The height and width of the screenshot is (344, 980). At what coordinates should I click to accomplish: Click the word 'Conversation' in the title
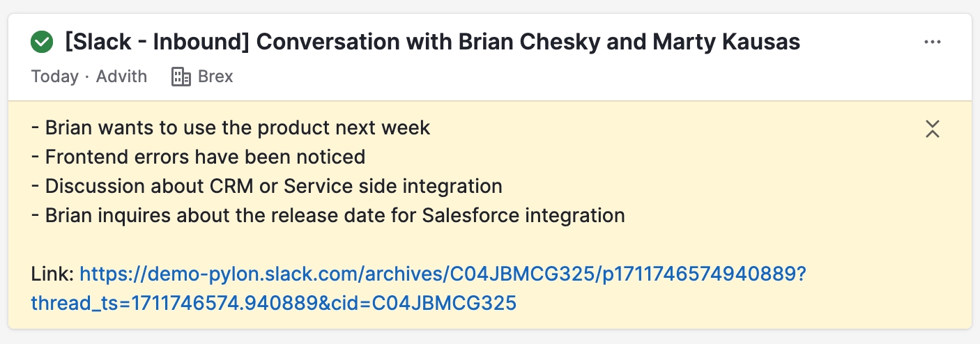pyautogui.click(x=332, y=42)
